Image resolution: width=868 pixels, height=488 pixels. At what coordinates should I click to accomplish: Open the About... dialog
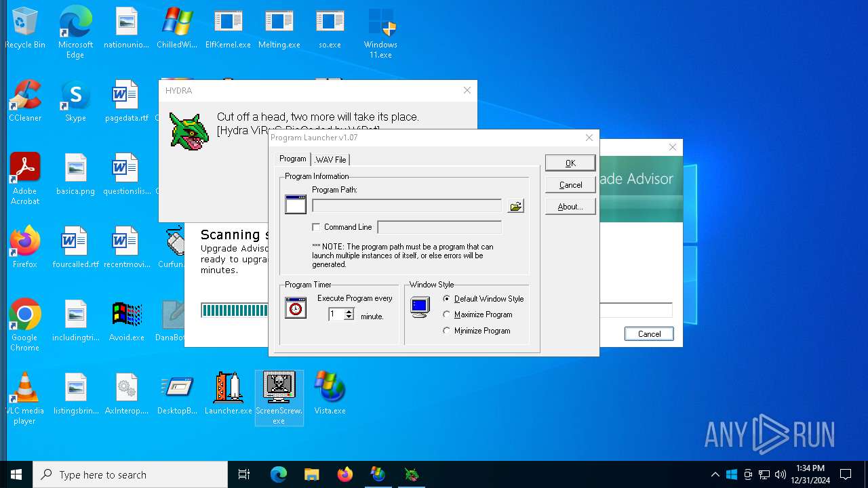point(570,207)
